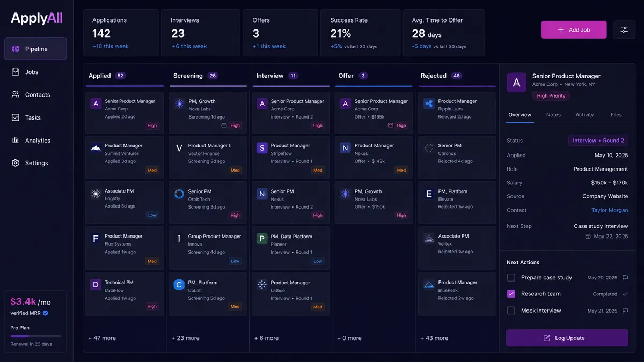This screenshot has height=362, width=644.
Task: Open the Files tab
Action: (616, 115)
